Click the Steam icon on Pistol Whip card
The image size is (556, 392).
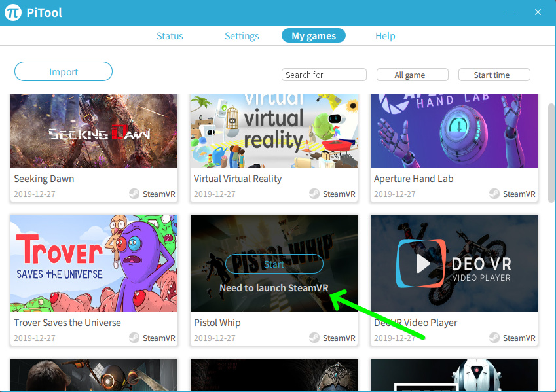pyautogui.click(x=314, y=338)
